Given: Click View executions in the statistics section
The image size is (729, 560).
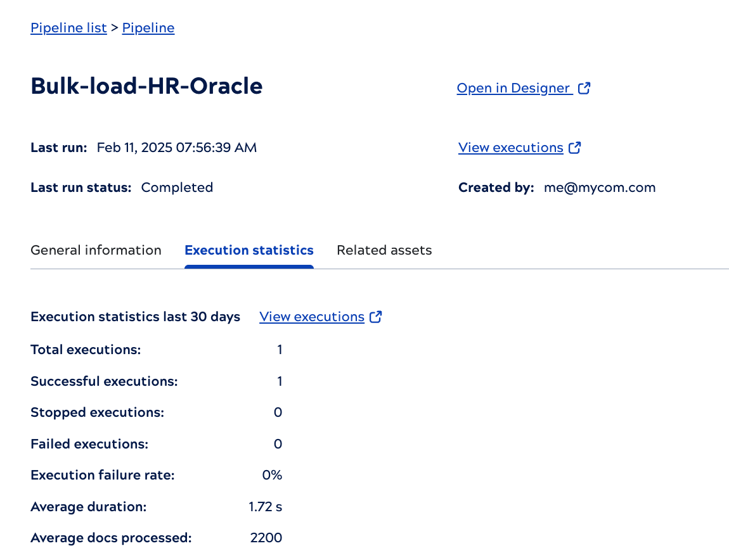Looking at the screenshot, I should (311, 316).
